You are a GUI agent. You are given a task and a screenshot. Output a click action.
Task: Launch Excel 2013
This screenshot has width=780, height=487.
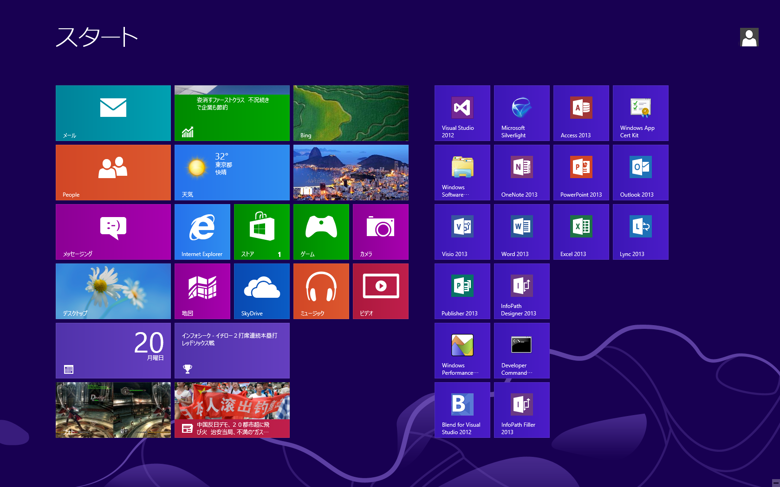point(581,232)
